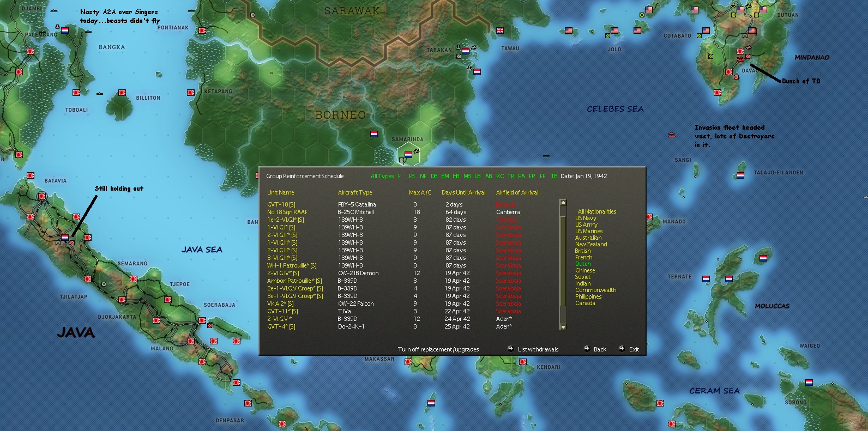
Task: Click the scrollbar down arrow in the schedule
Action: [x=563, y=327]
